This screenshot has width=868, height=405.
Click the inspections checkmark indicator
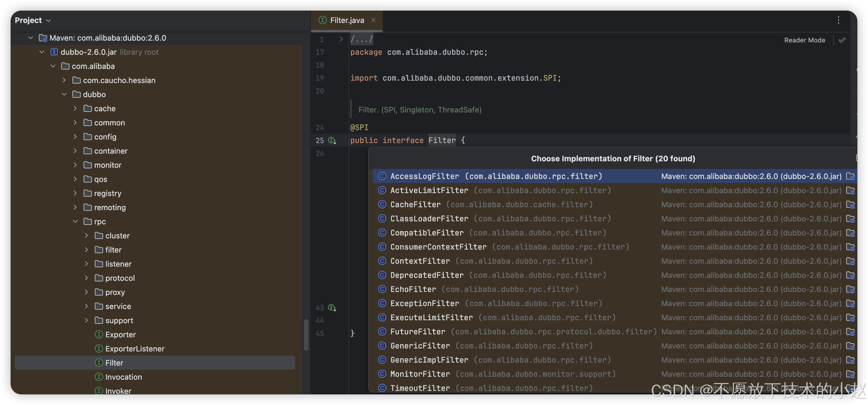[842, 40]
